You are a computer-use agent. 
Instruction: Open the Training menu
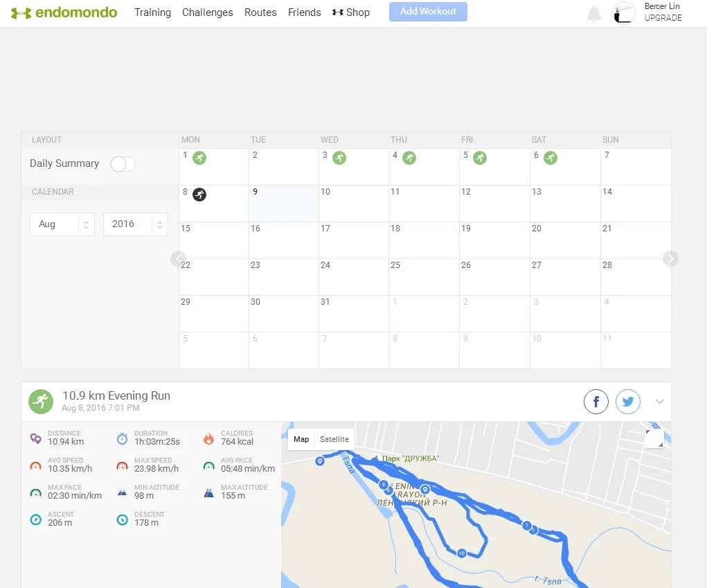pos(152,12)
